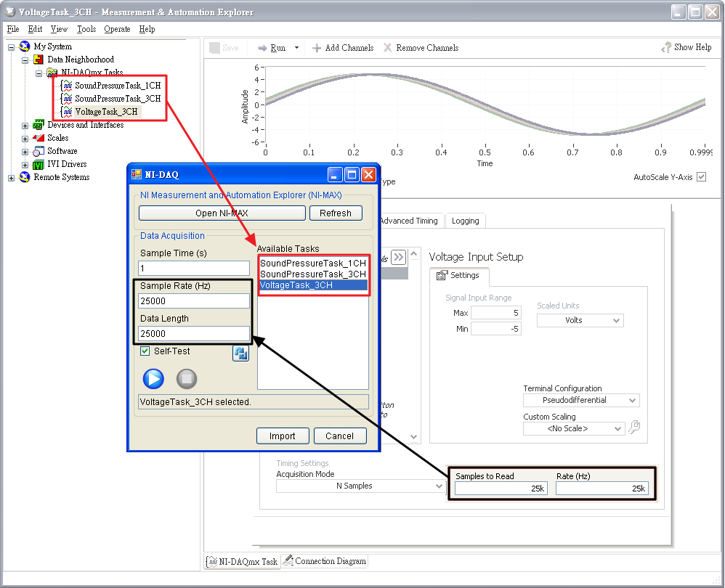Click Remove Channels in the toolbar
Screen dimensions: 725x588
(x=421, y=48)
